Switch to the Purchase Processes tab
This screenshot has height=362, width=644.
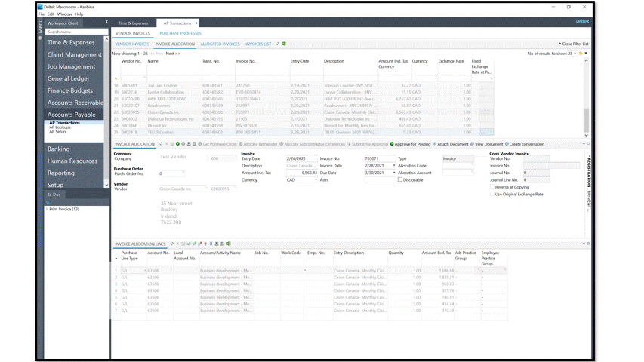[180, 33]
